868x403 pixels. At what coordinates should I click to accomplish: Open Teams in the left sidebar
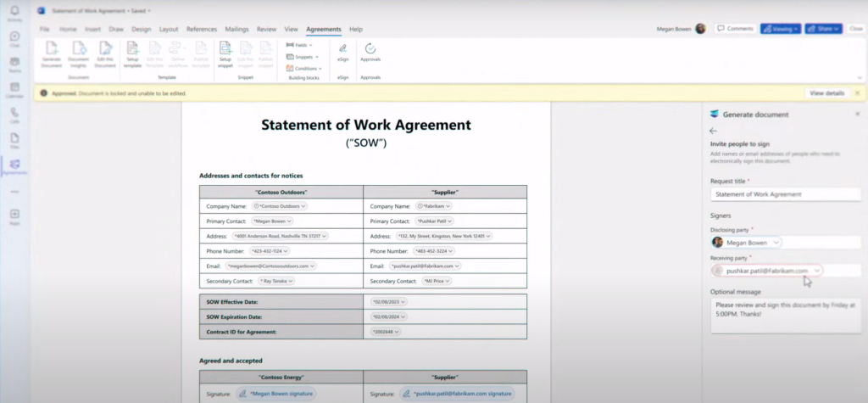[15, 64]
